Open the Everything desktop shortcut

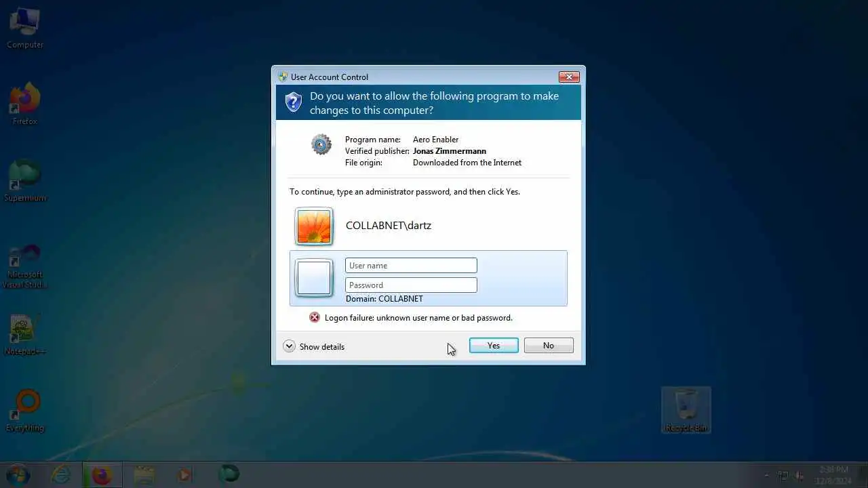(x=25, y=411)
